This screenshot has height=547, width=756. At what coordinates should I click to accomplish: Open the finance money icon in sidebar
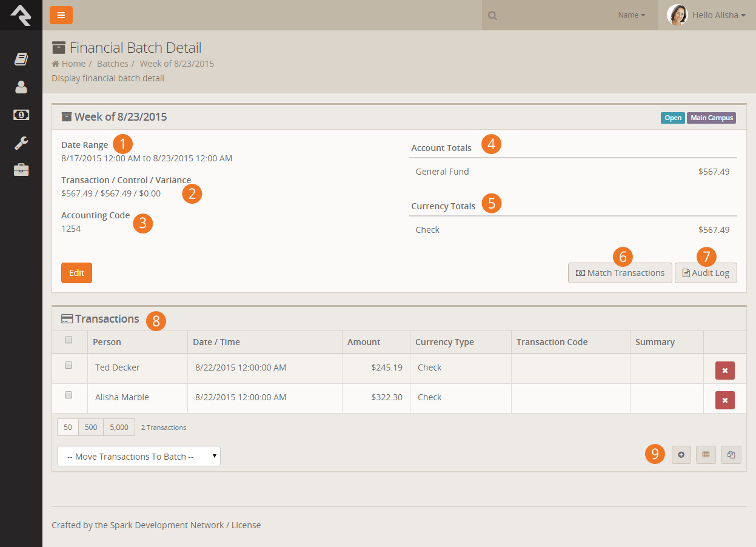click(21, 115)
